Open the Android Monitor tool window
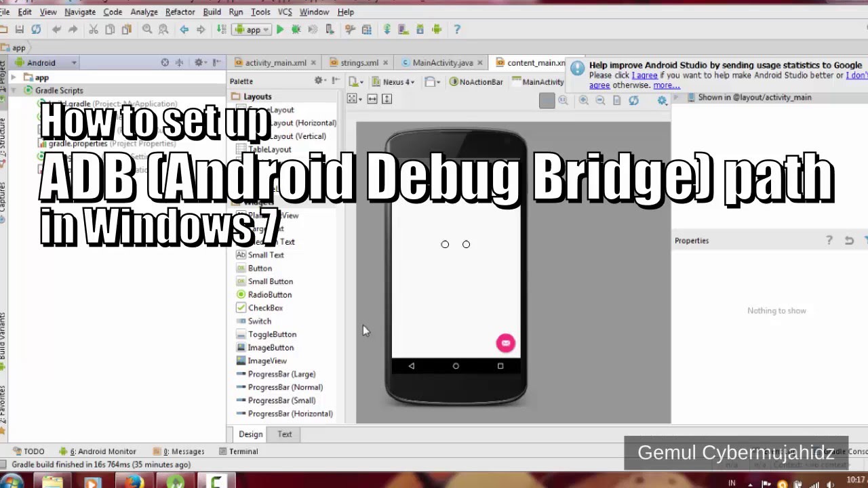Screen dimensions: 868x488 click(98, 451)
